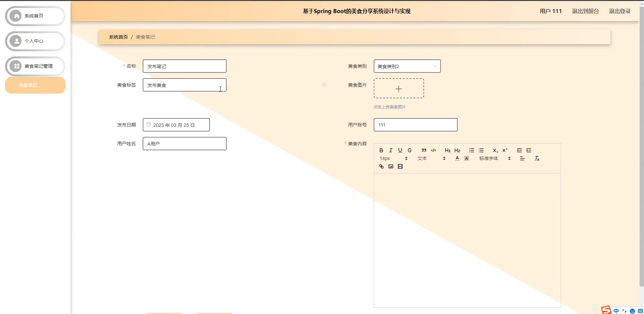This screenshot has width=644, height=314.
Task: Upload a picture via 美食图片 plus box
Action: (399, 88)
